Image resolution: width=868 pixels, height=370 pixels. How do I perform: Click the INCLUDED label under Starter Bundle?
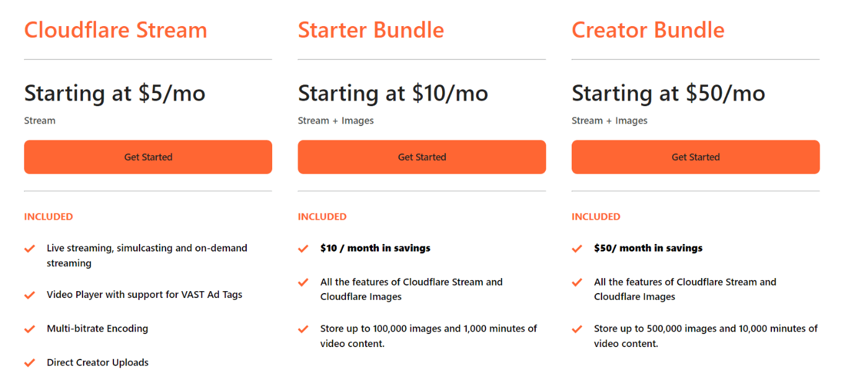[322, 217]
